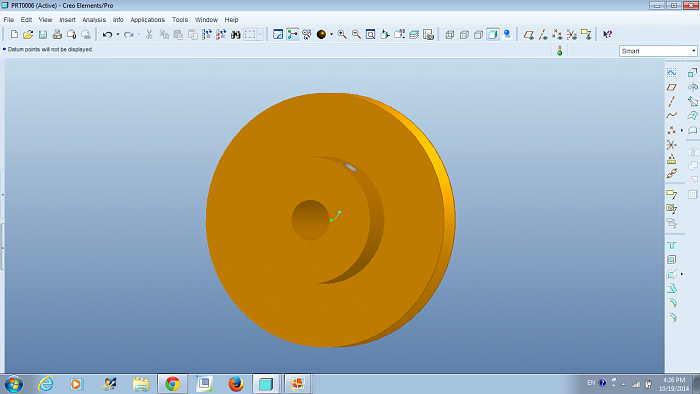Click the Regenerate model icon
This screenshot has height=394, width=700.
(x=207, y=34)
